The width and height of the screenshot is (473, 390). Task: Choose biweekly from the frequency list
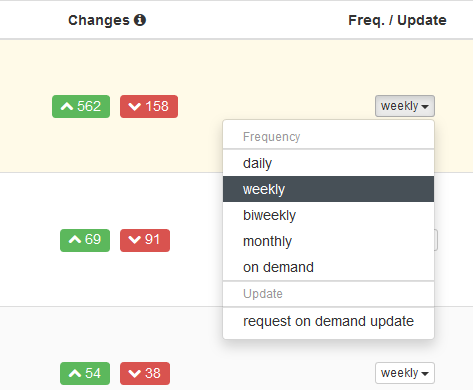(x=329, y=215)
